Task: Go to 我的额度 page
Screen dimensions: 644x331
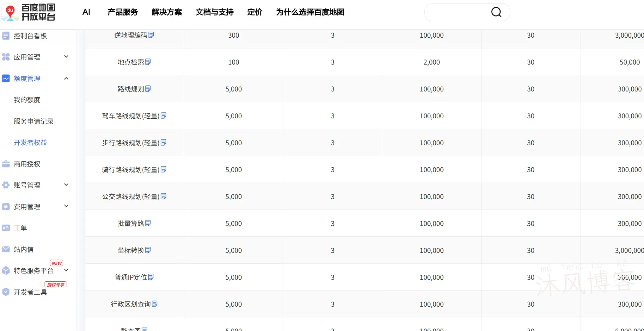Action: (x=27, y=100)
